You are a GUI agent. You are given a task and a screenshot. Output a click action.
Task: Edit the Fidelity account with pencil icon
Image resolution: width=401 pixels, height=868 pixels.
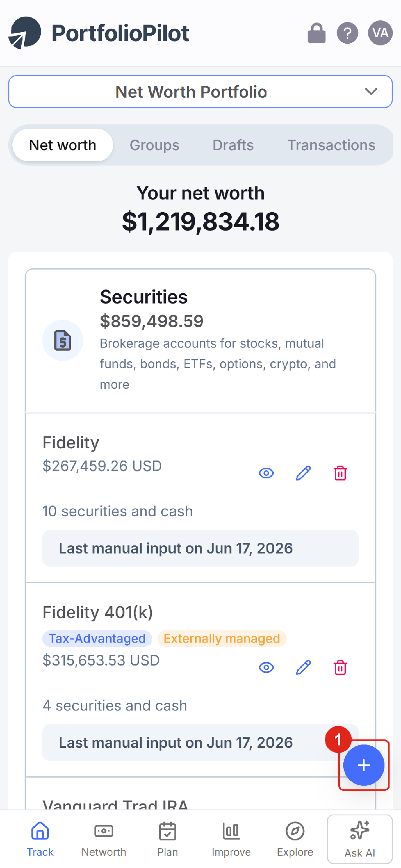tap(303, 473)
